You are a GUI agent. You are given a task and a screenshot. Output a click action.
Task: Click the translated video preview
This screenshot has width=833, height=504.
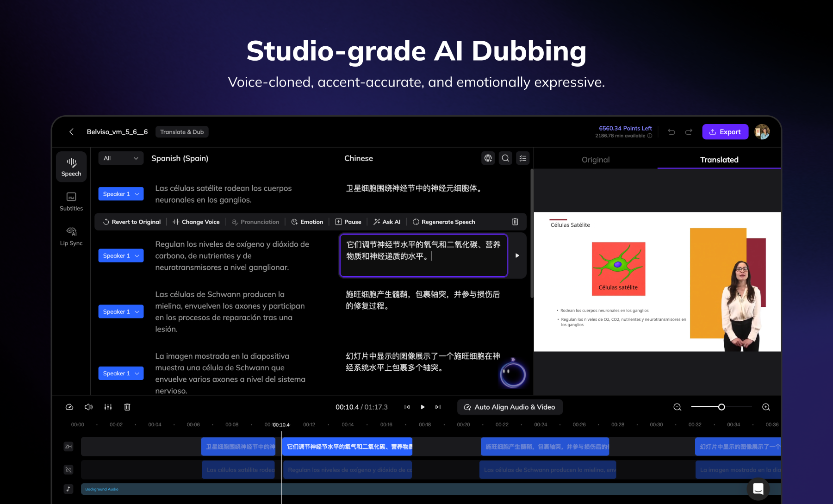[x=657, y=282]
